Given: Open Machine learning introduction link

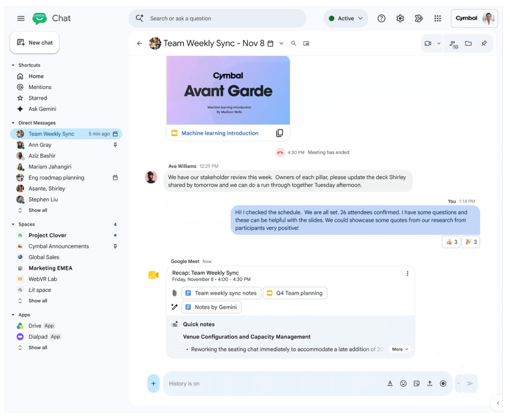Looking at the screenshot, I should (x=220, y=133).
